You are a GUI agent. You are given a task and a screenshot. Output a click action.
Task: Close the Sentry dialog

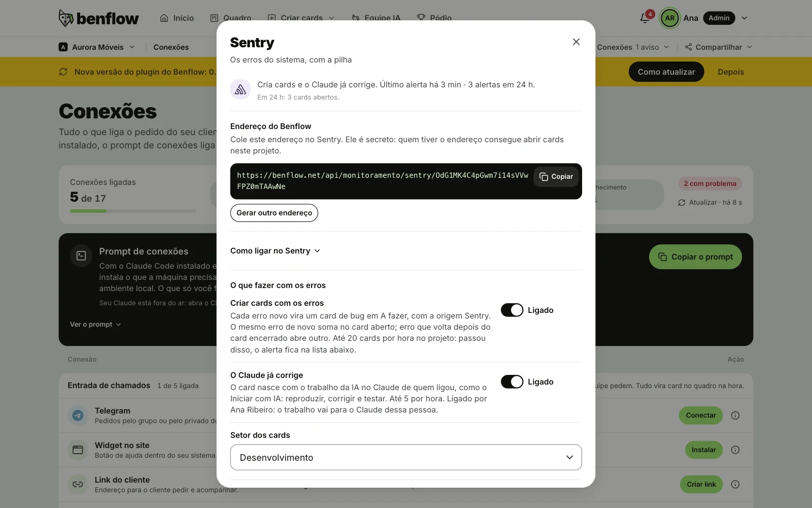[576, 42]
